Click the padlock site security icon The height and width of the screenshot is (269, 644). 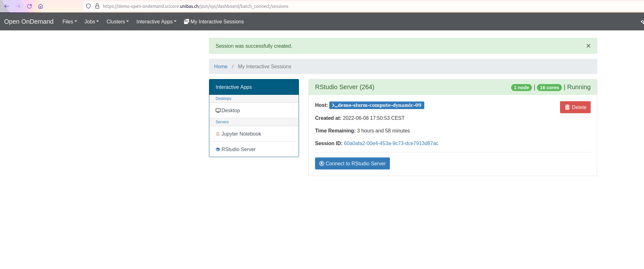pos(97,6)
